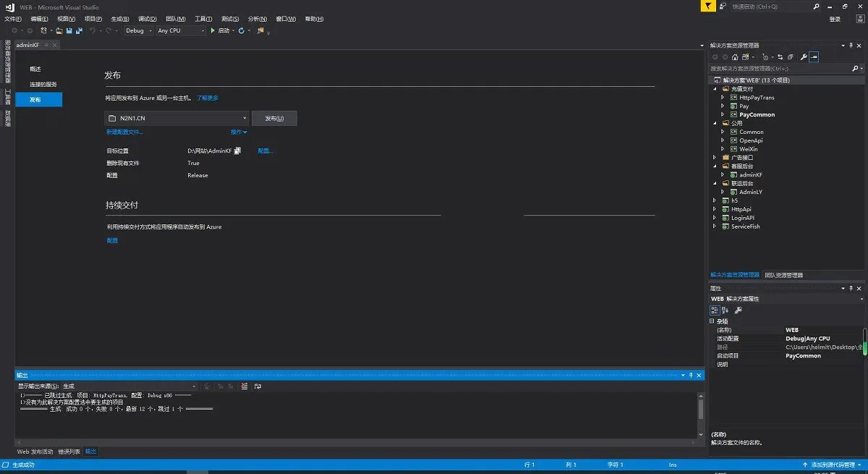868x474 pixels.
Task: Click the clear-all icon in Output toolbar
Action: point(244,386)
